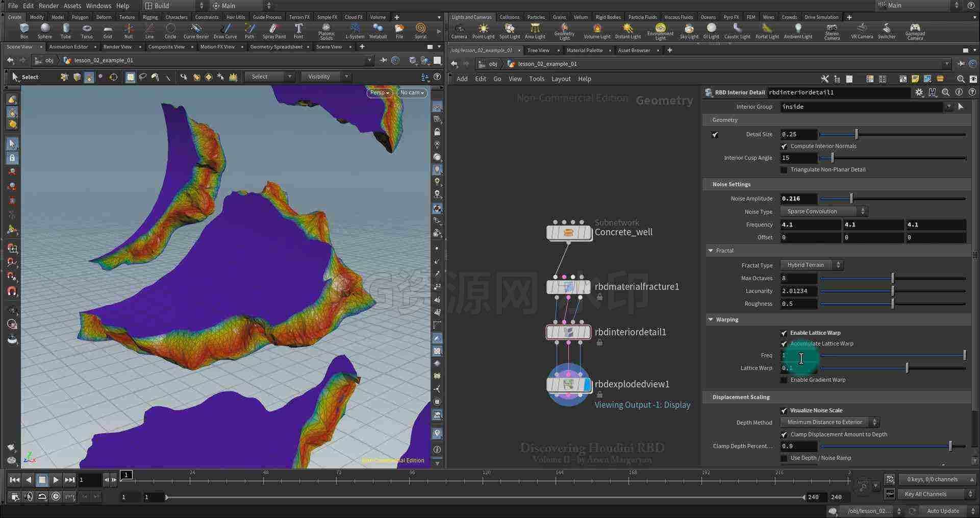Toggle Clamp Displacement Amount to Depth
Viewport: 980px width, 518px height.
click(x=784, y=435)
